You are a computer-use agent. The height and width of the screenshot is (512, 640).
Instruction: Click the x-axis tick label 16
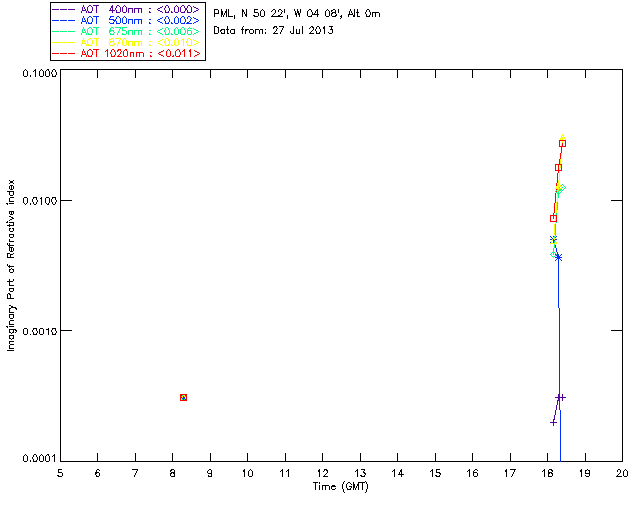point(473,474)
